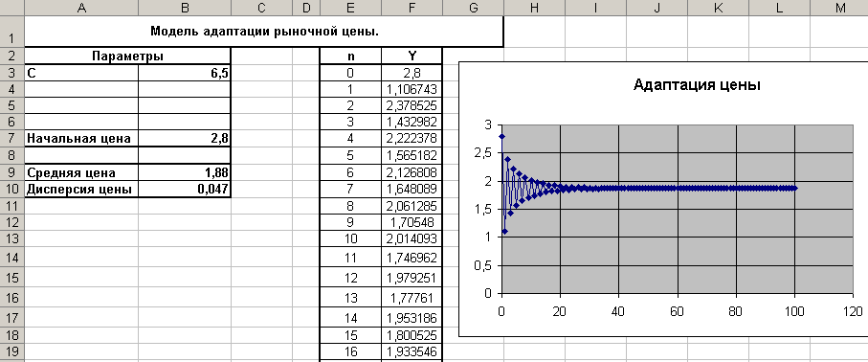Viewport: 868px width, 362px height.
Task: Select row header 19
Action: point(12,351)
